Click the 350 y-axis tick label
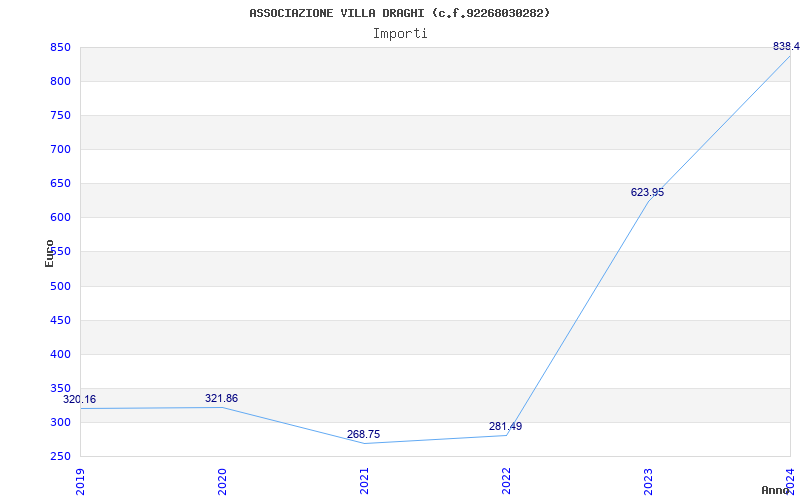The height and width of the screenshot is (500, 800). [x=60, y=388]
